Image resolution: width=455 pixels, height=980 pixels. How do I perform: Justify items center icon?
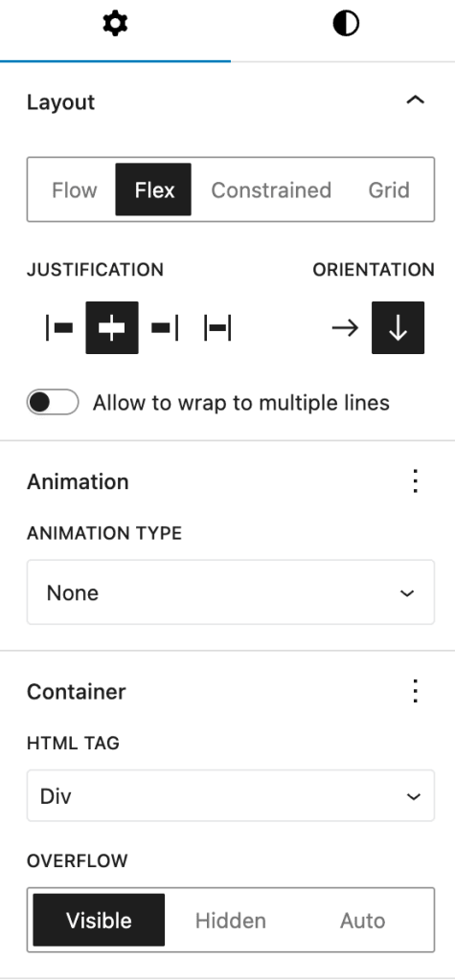112,327
